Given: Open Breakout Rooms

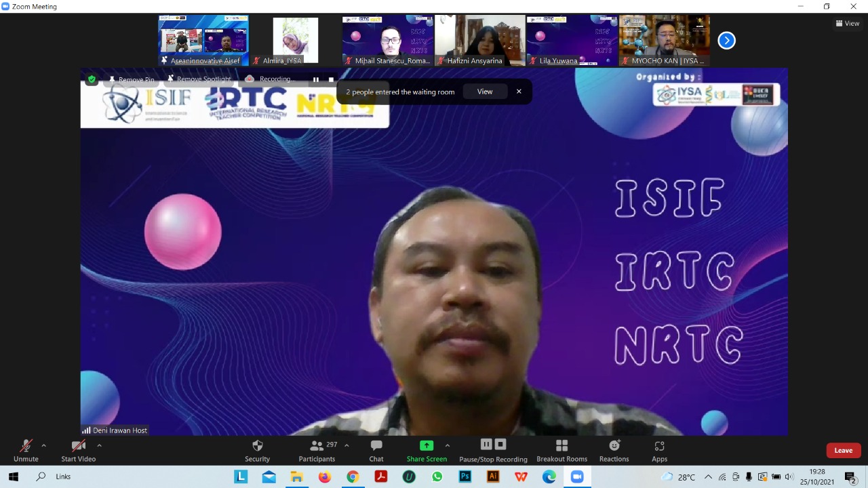Looking at the screenshot, I should [561, 450].
